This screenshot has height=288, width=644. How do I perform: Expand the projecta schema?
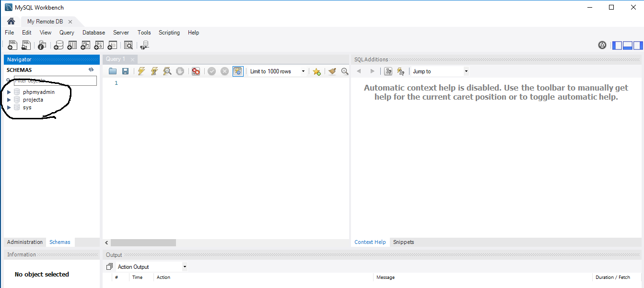9,100
